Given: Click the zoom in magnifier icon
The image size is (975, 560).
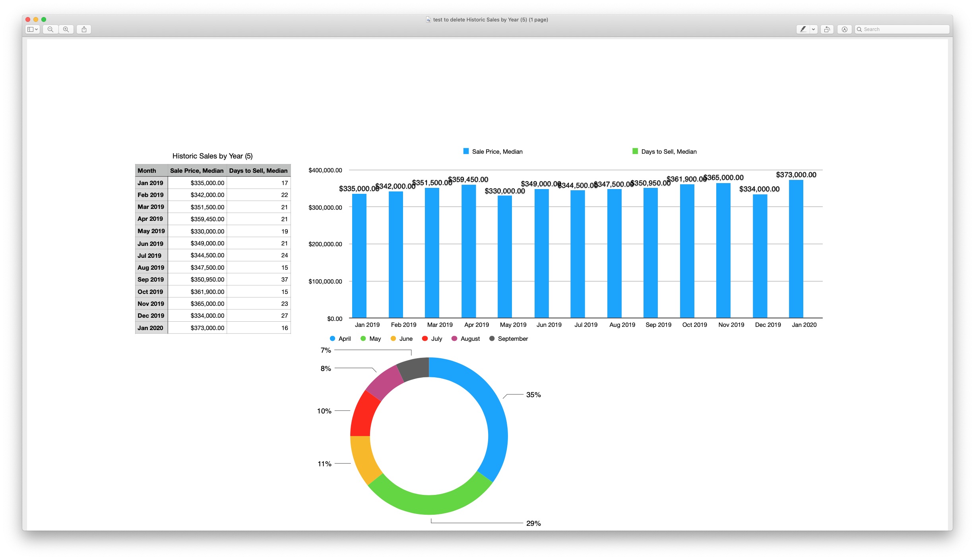Looking at the screenshot, I should 66,29.
